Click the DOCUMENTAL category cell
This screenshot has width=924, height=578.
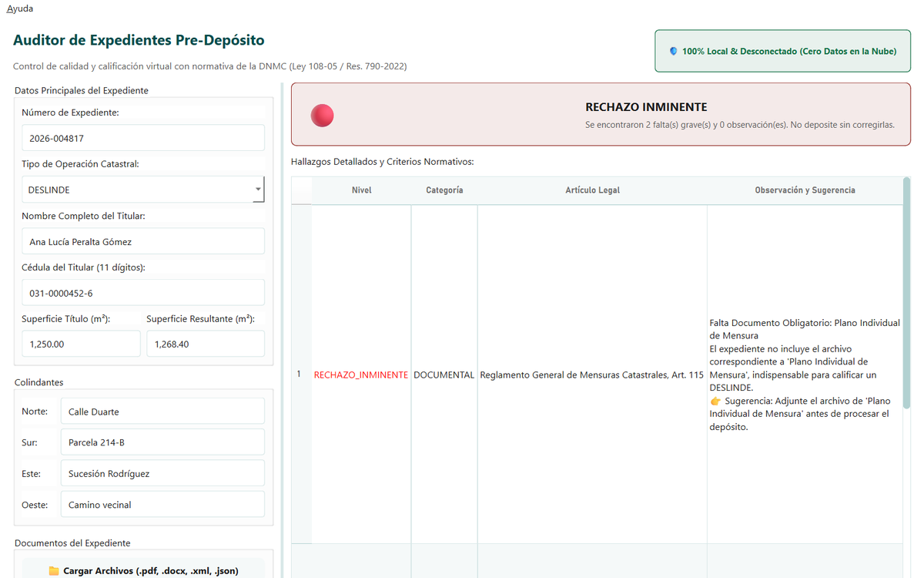click(444, 375)
